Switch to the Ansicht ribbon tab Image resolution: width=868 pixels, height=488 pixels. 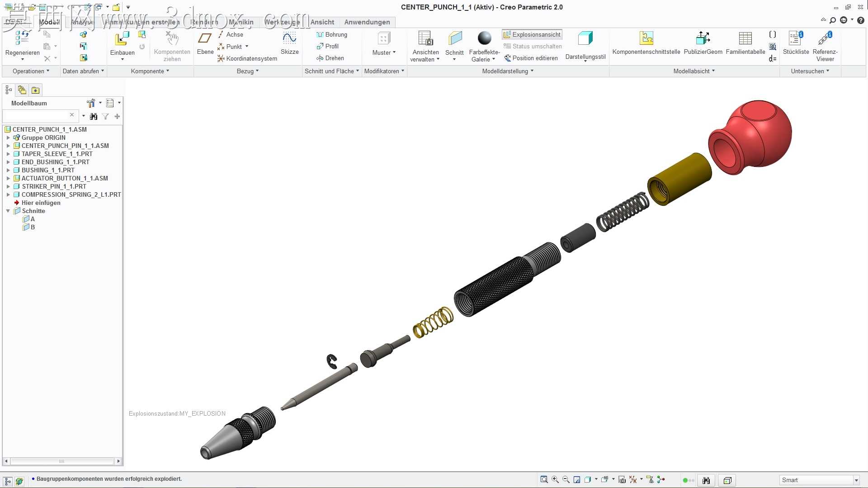click(x=322, y=22)
